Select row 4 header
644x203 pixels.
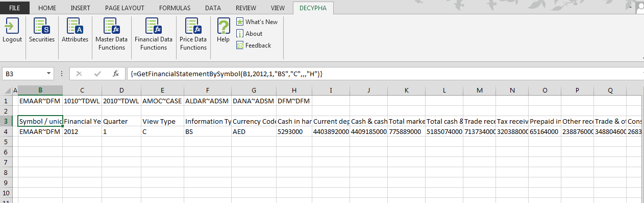[x=6, y=131]
